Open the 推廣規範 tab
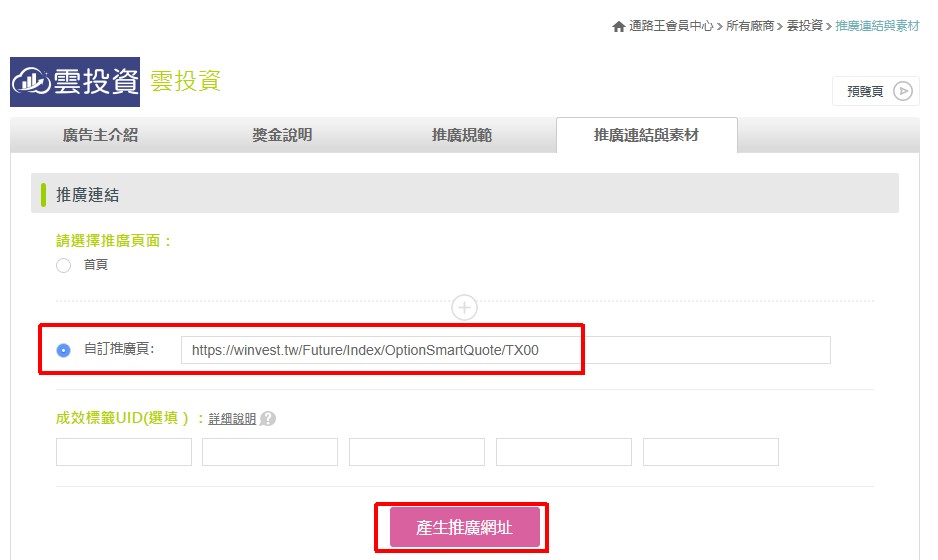The image size is (938, 560). [461, 135]
